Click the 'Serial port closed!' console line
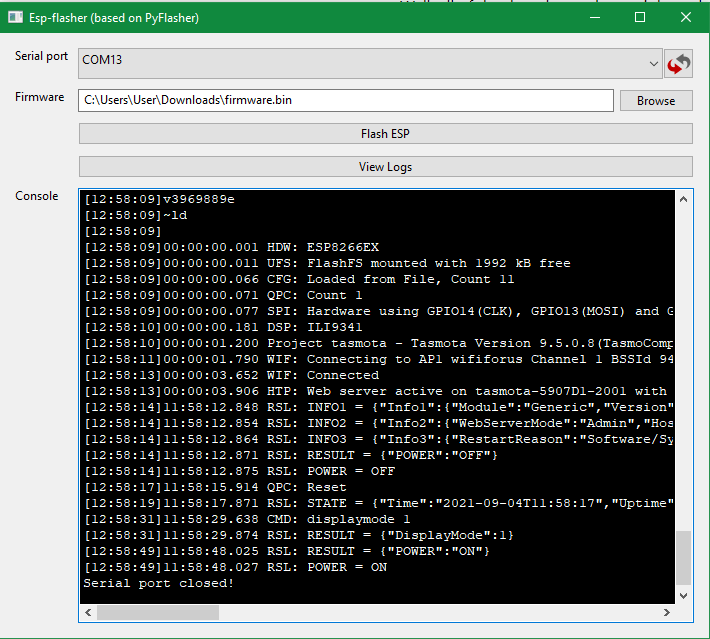The height and width of the screenshot is (639, 710). click(x=160, y=583)
